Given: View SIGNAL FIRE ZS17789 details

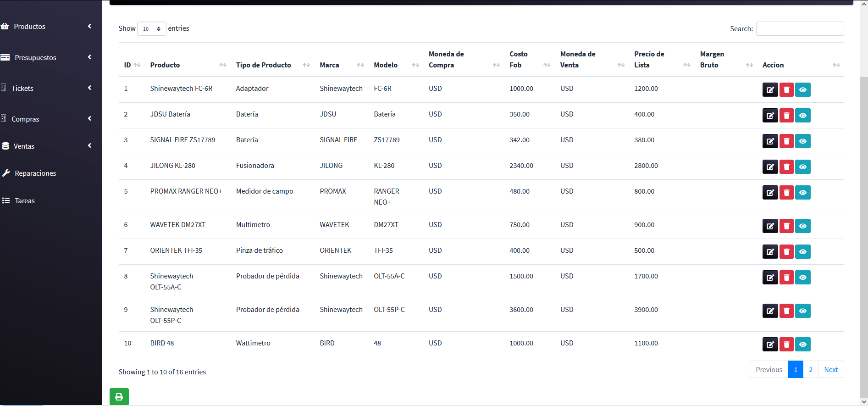Looking at the screenshot, I should click(x=803, y=141).
